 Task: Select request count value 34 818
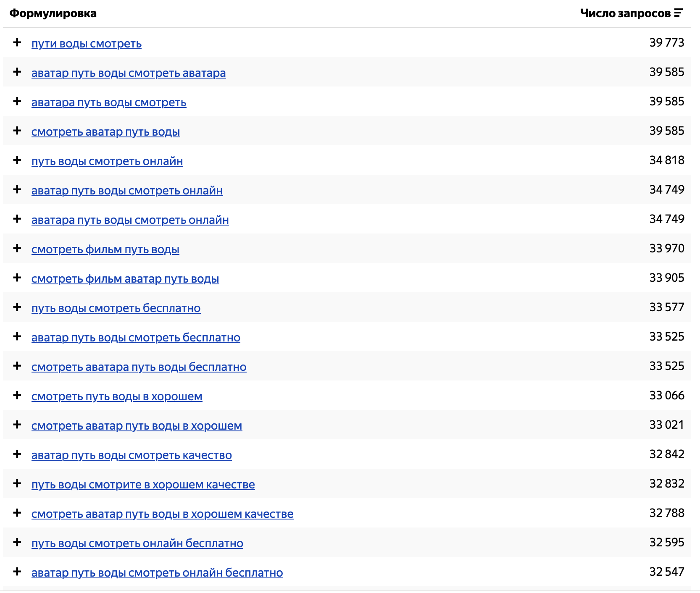(667, 160)
